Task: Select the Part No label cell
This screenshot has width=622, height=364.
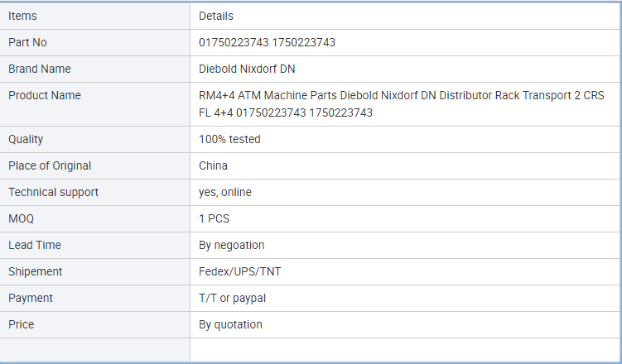Action: (94, 42)
